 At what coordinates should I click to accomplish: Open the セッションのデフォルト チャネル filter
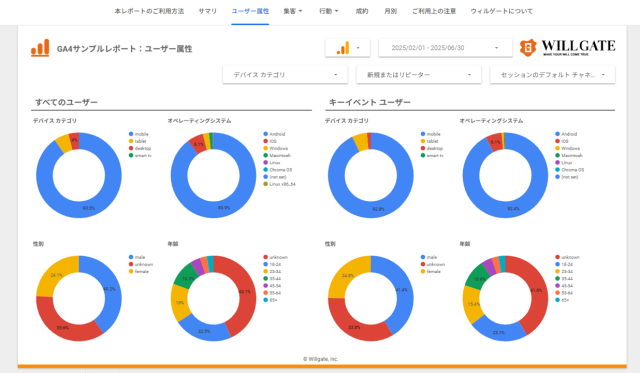tap(552, 75)
